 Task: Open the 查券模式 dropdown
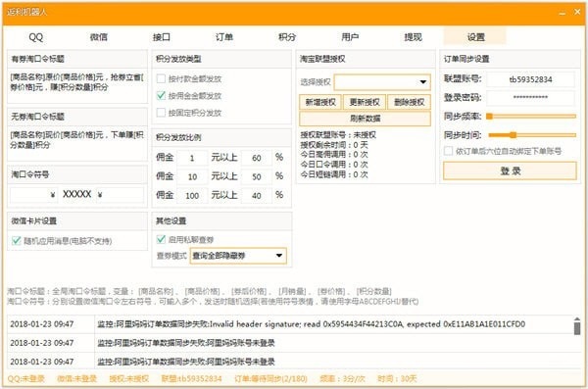[238, 256]
